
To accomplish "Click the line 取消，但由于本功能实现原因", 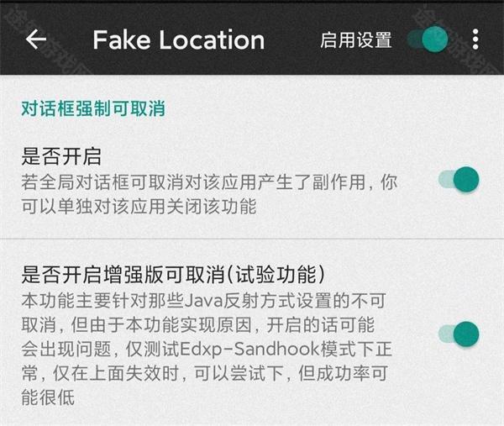I will (198, 325).
